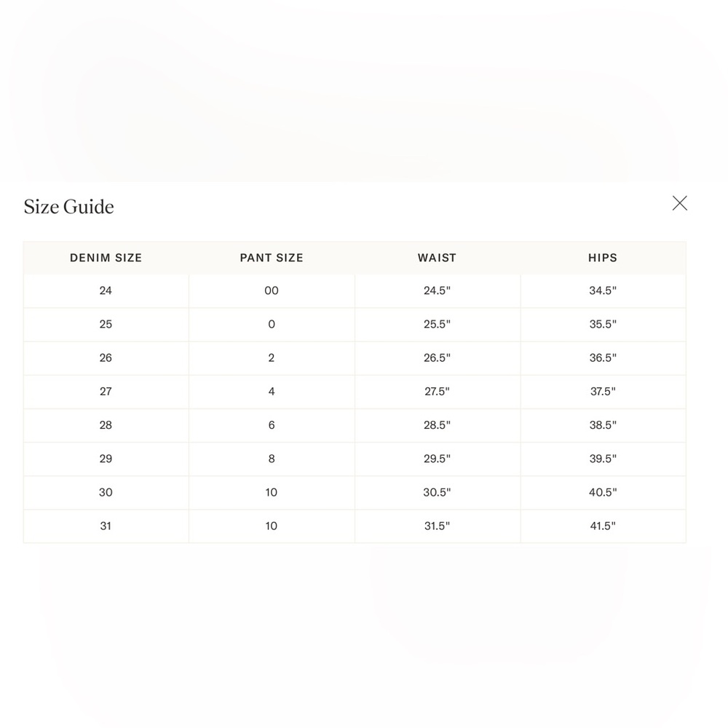Select denim size 31 cell
Viewport: 728px width, 728px height.
(x=106, y=526)
